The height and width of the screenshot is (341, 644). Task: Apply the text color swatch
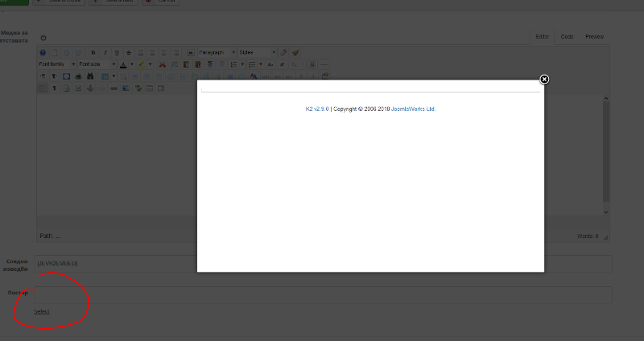pos(123,64)
